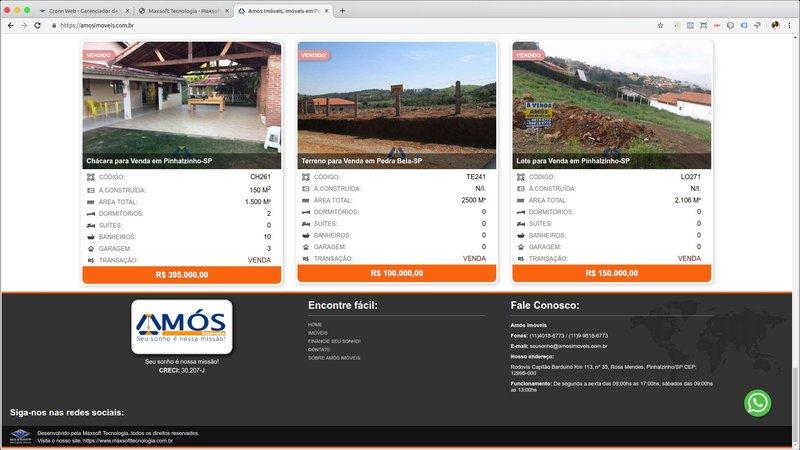This screenshot has height=450, width=800.
Task: Click the padlock site info icon
Action: (x=54, y=25)
